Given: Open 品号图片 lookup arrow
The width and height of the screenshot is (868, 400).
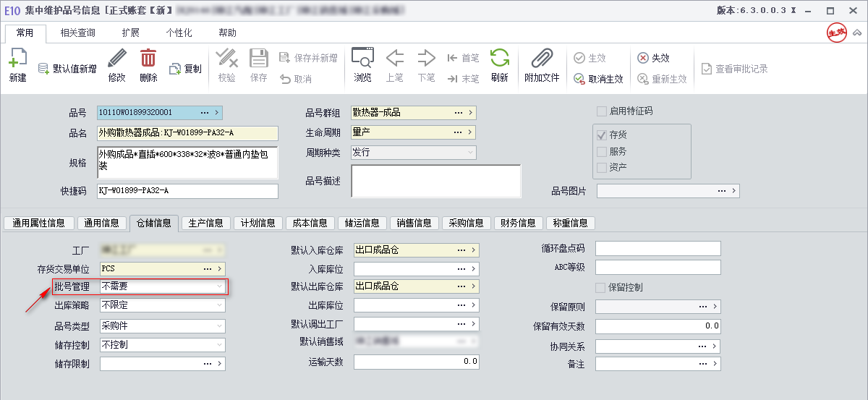Looking at the screenshot, I should 734,191.
